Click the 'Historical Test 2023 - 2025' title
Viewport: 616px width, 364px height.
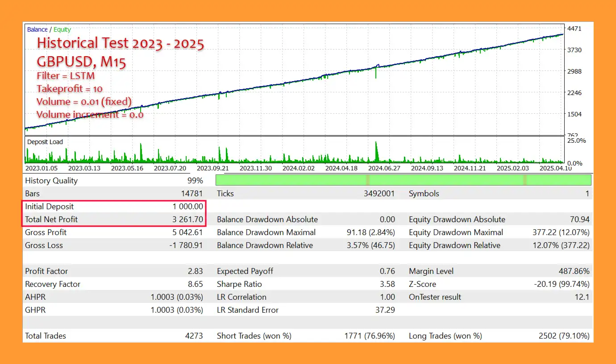click(120, 43)
